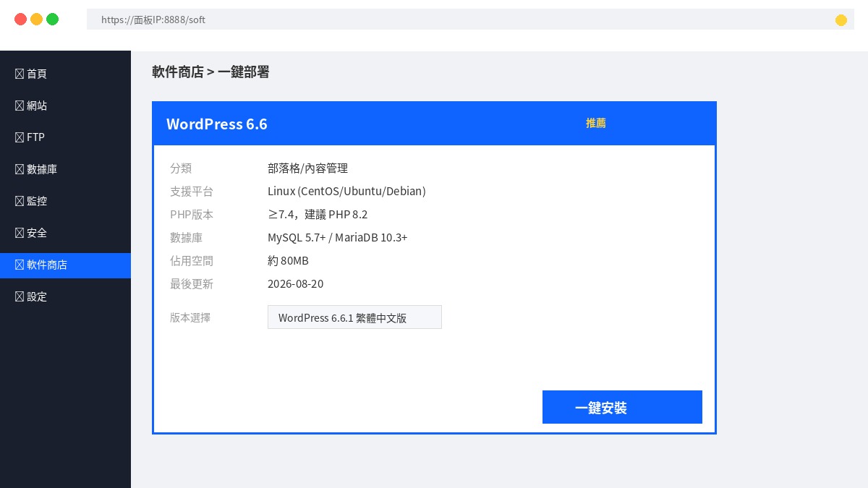The image size is (868, 488).
Task: Click the Linux (CentOS/Ubuntu/Debian) text
Action: 346,192
